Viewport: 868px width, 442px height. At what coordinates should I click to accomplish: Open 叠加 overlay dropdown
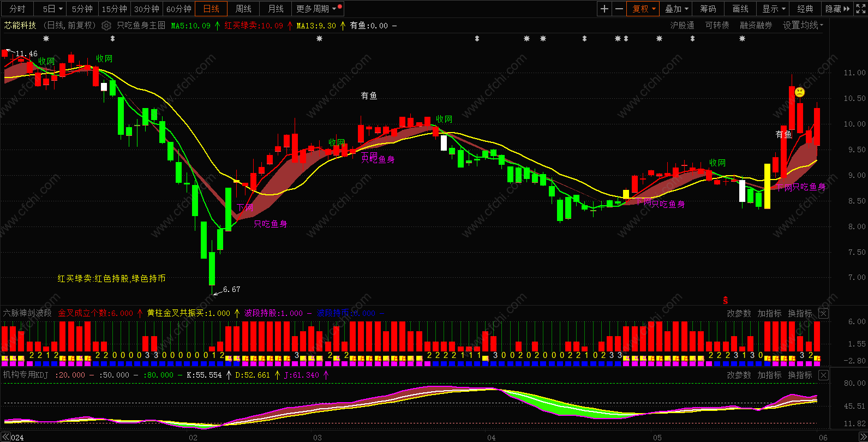pos(677,9)
